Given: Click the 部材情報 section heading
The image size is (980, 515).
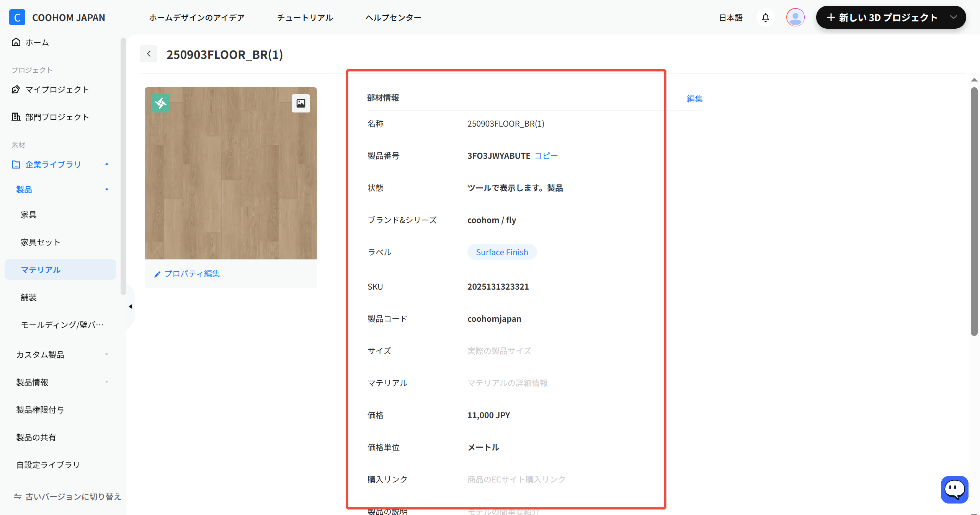Looking at the screenshot, I should point(383,98).
